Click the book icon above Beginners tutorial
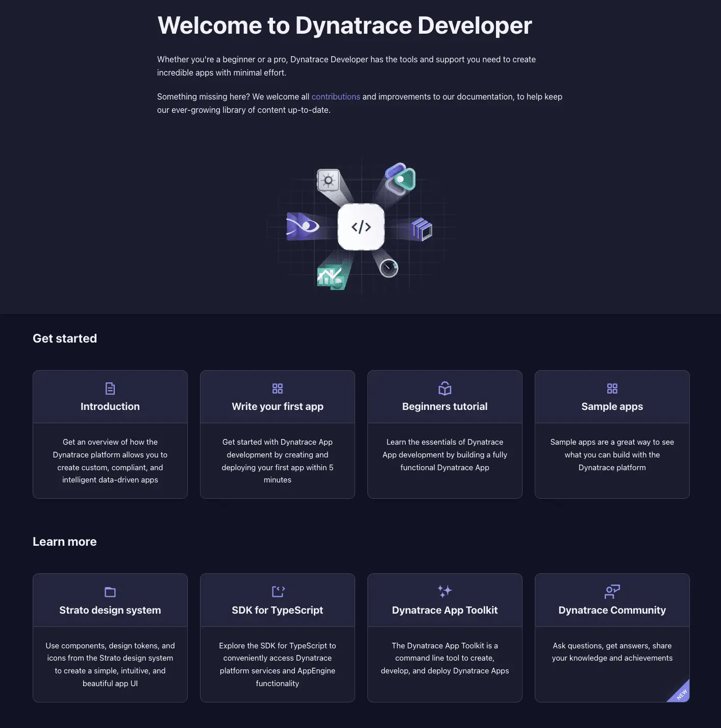Viewport: 721px width, 728px height. (445, 389)
